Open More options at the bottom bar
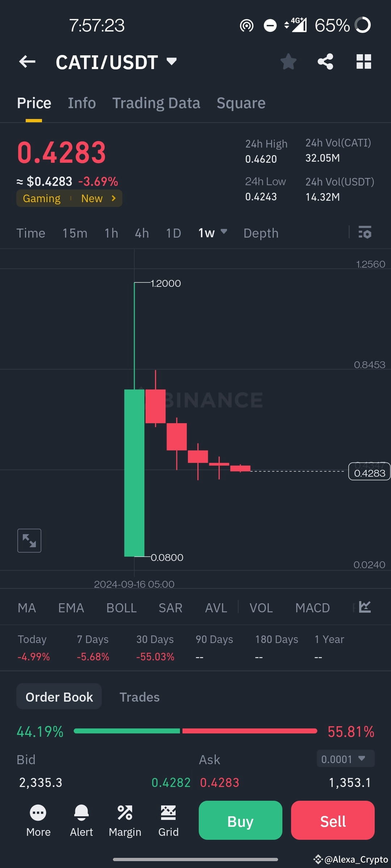Viewport: 391px width, 868px height. pos(38,821)
